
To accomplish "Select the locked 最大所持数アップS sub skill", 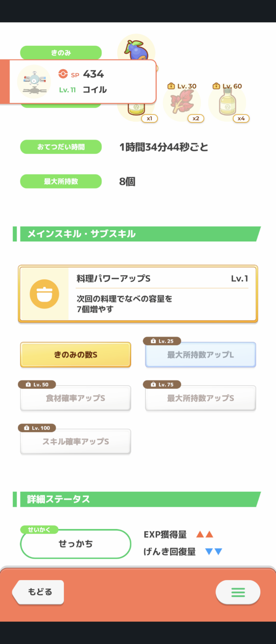I will tap(200, 398).
